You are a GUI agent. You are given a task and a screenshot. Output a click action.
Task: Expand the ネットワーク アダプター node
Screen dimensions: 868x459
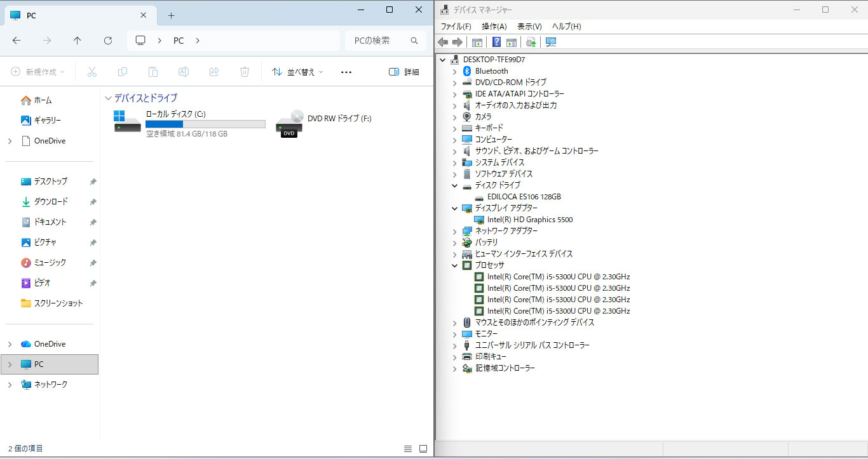tap(454, 231)
